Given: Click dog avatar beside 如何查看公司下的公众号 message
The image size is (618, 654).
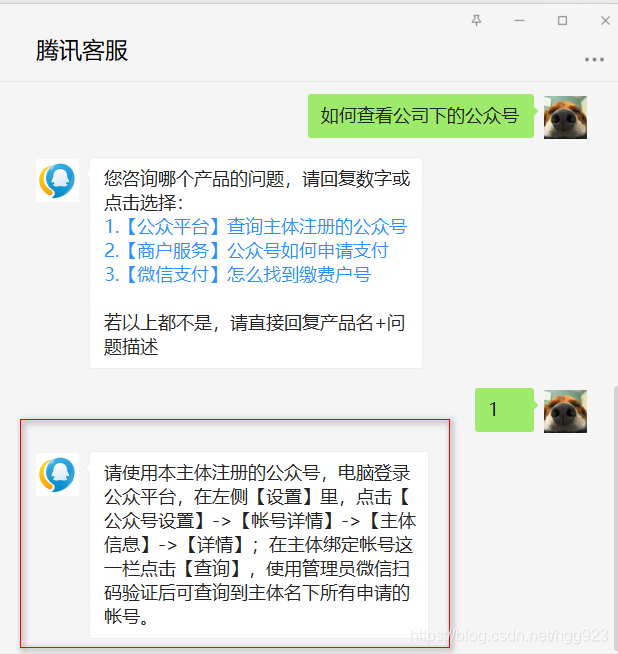Looking at the screenshot, I should pos(565,117).
